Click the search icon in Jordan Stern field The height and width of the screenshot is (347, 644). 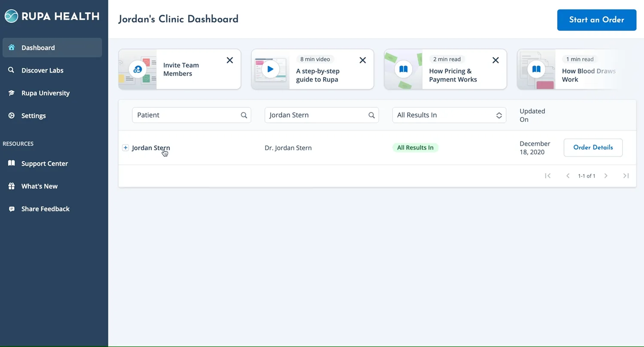[372, 115]
